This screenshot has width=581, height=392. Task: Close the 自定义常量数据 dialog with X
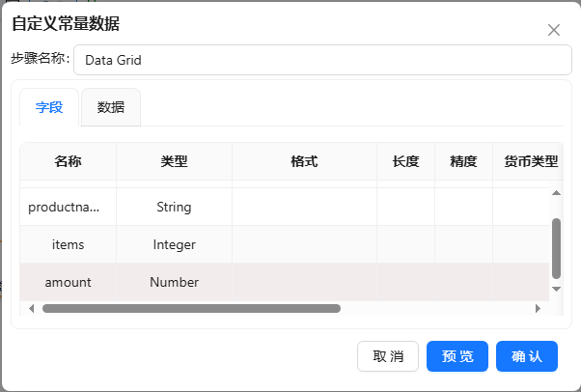tap(554, 30)
